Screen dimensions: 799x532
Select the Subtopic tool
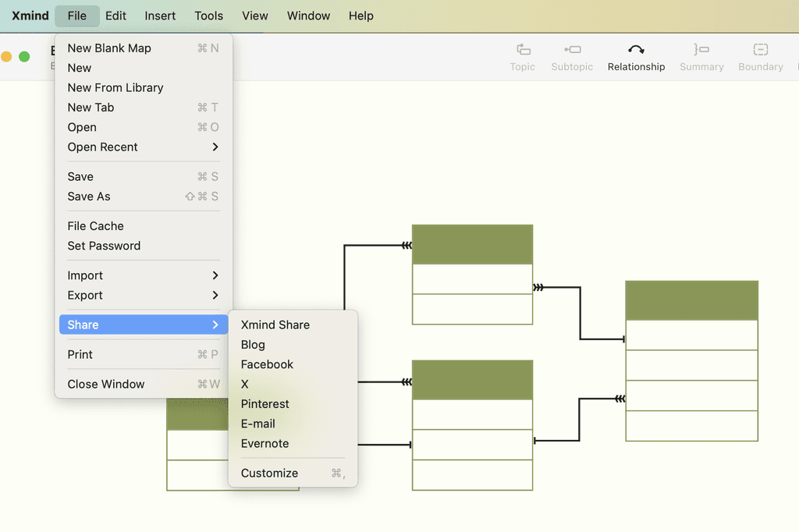tap(572, 56)
